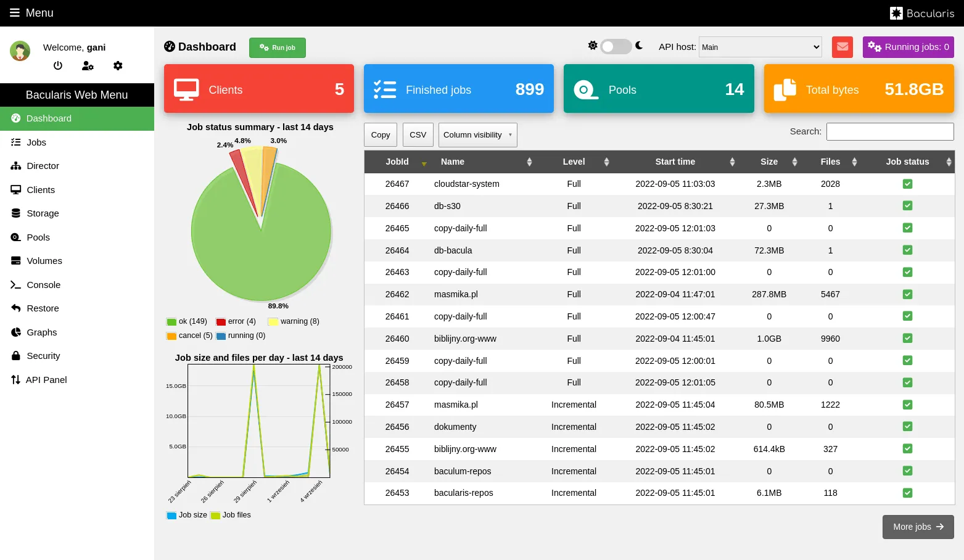This screenshot has height=560, width=964.
Task: Toggle the 'ok (149)' legend entry
Action: (x=187, y=321)
